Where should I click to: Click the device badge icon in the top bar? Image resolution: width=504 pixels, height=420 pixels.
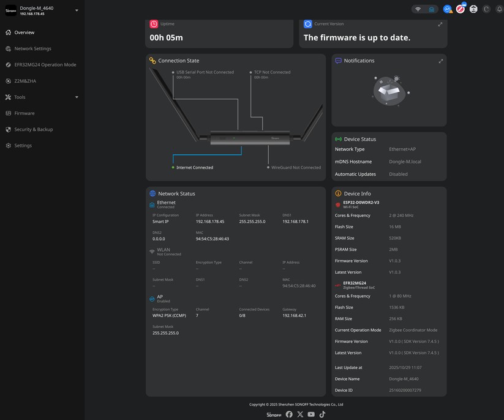click(473, 9)
